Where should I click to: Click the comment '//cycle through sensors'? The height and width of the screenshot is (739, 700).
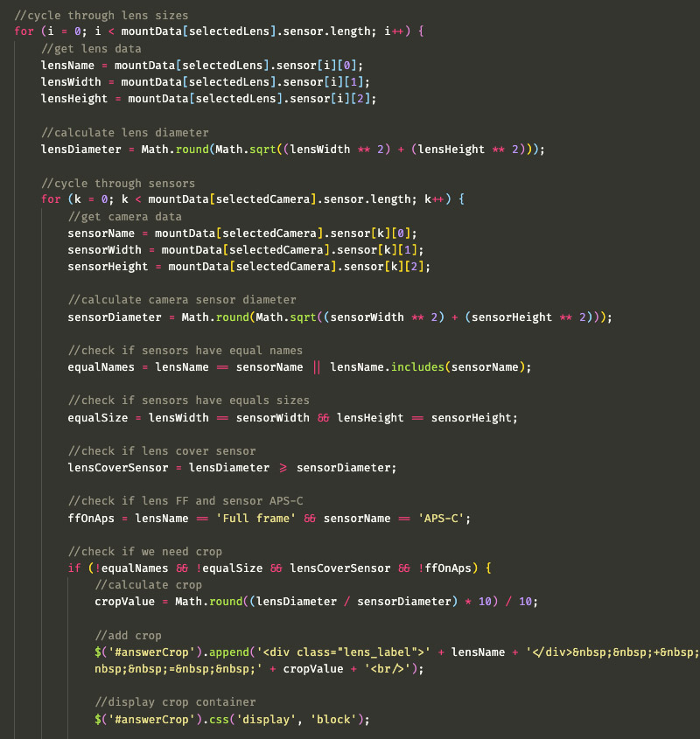pos(118,184)
